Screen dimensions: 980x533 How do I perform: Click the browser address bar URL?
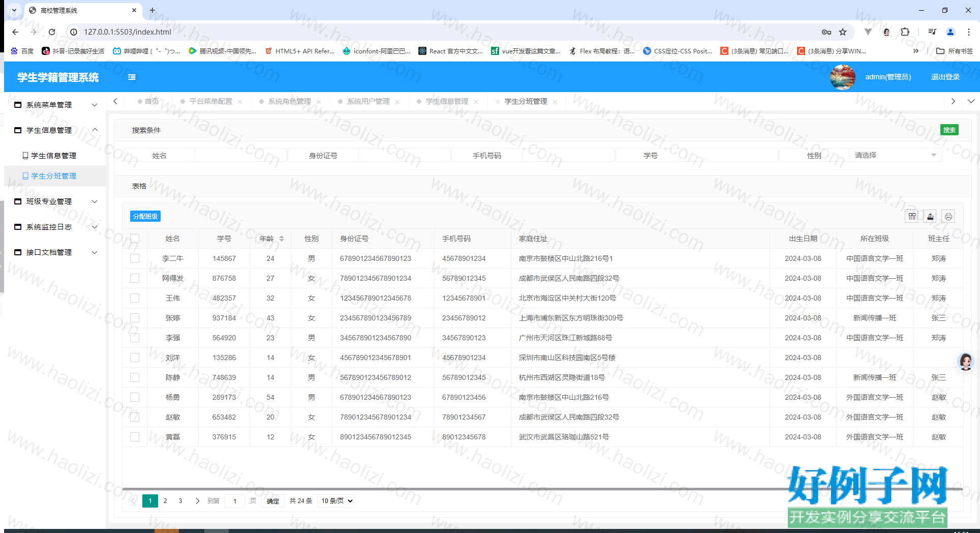[x=128, y=32]
